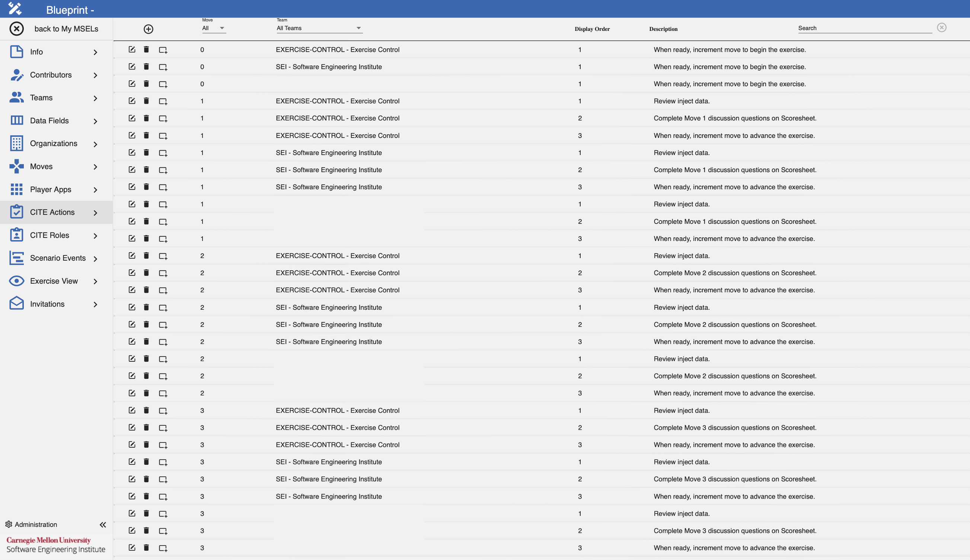Viewport: 970px width, 560px height.
Task: Duplicate the top Exercise Control action
Action: pyautogui.click(x=162, y=49)
